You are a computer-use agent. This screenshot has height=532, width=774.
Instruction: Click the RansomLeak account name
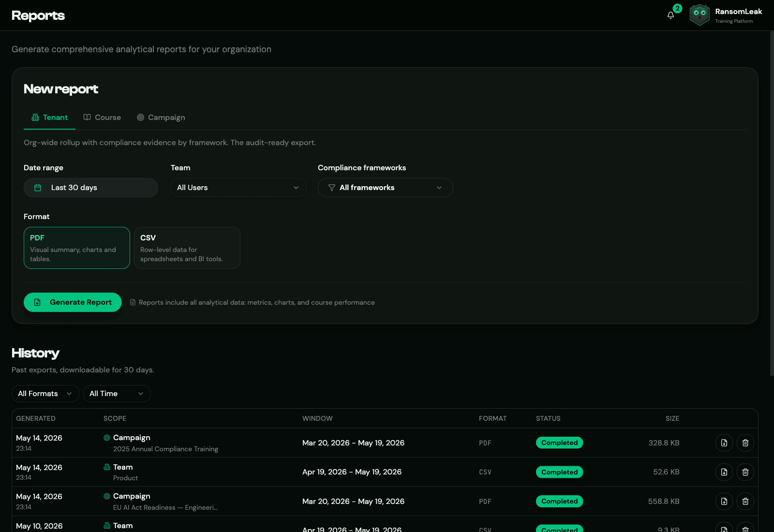pyautogui.click(x=739, y=12)
